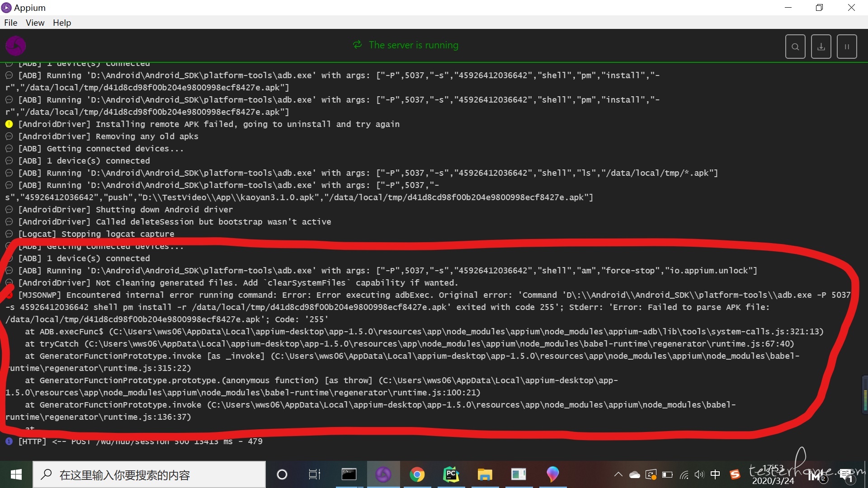Click the yellow warning icon beside APK failed line
Image resolution: width=868 pixels, height=488 pixels.
pyautogui.click(x=9, y=124)
